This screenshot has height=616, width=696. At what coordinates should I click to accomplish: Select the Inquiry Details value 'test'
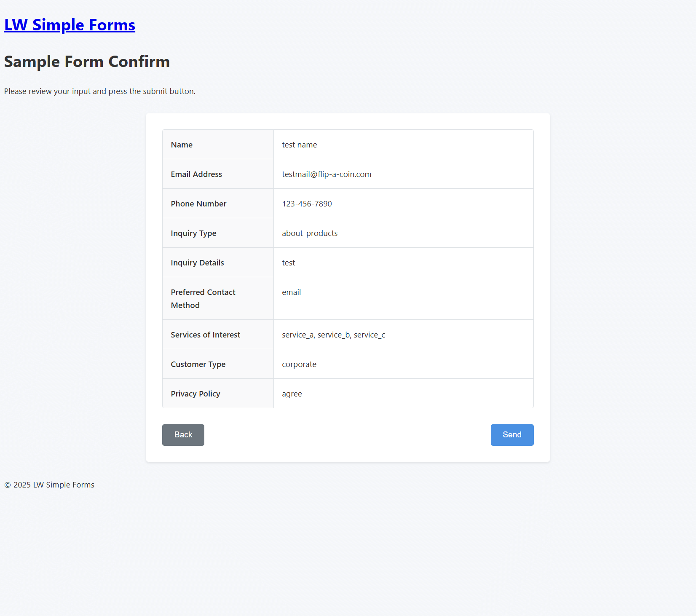[x=289, y=262]
